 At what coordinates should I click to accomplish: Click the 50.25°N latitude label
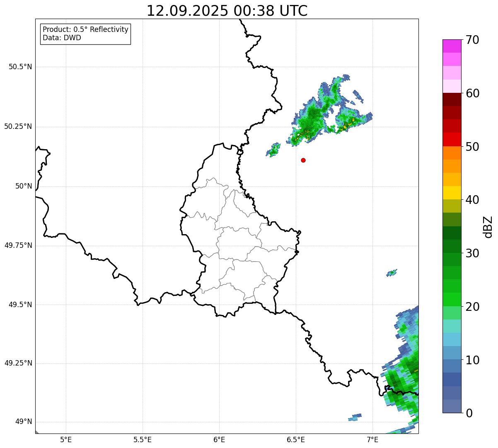click(18, 126)
